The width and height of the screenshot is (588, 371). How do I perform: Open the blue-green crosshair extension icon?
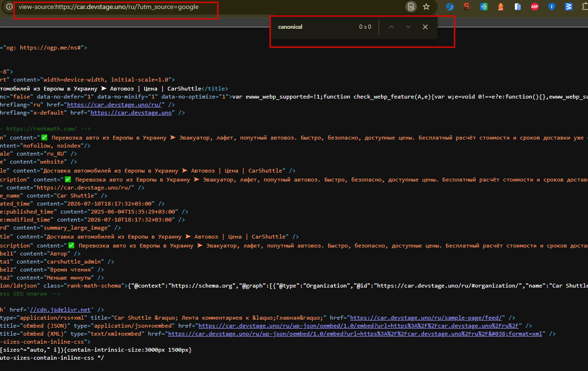point(484,7)
